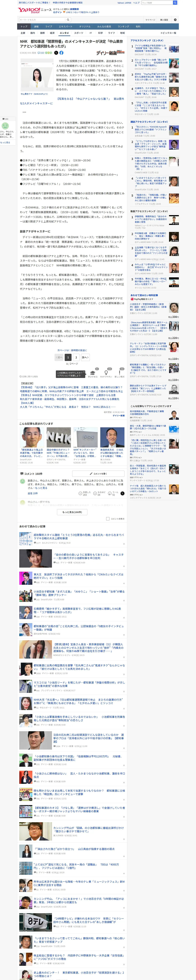
Task: Share article on Facebook from header
Action: [61, 53]
